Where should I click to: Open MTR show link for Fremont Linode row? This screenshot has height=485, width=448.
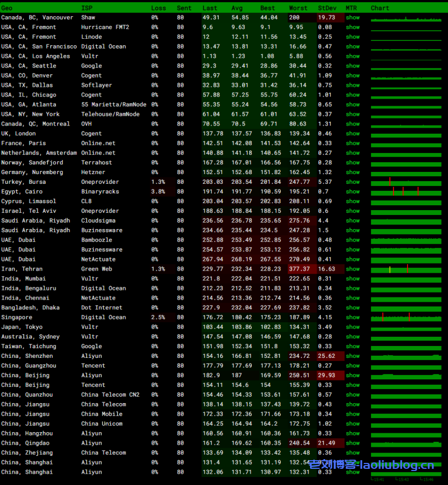353,37
